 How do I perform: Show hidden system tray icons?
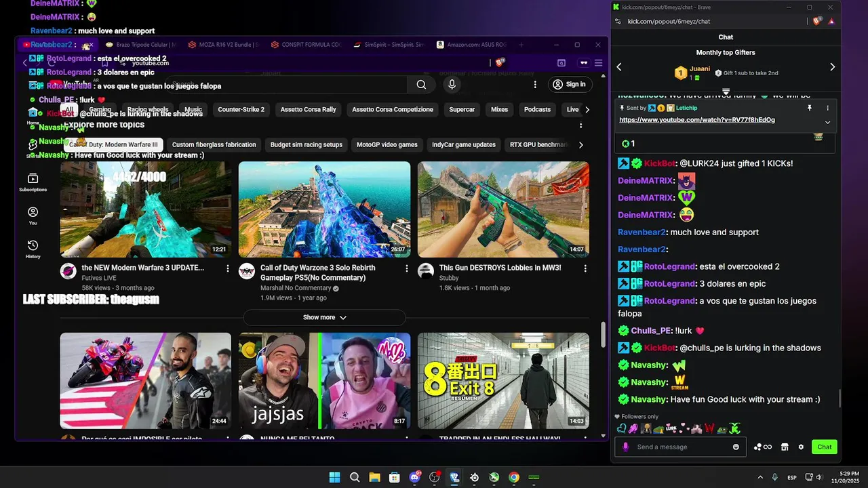pyautogui.click(x=760, y=477)
